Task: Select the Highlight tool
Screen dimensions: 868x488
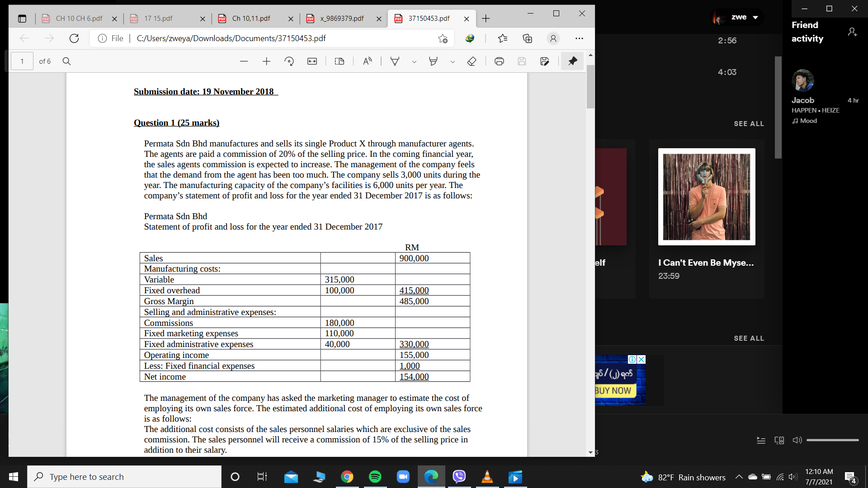Action: coord(433,61)
